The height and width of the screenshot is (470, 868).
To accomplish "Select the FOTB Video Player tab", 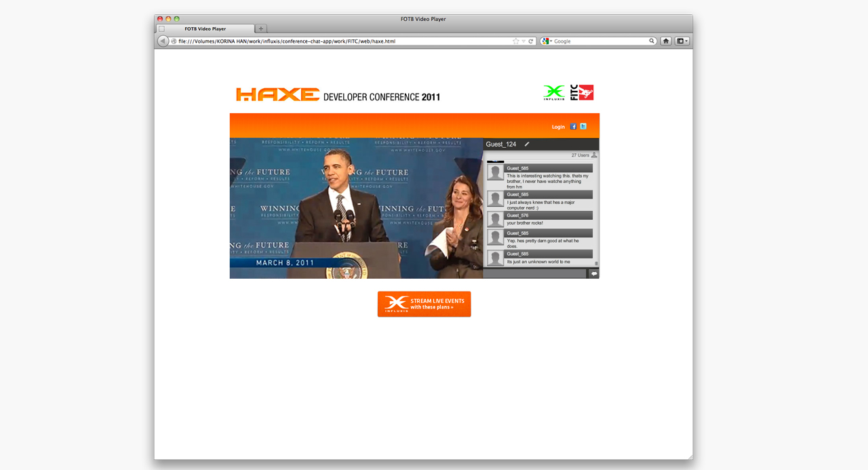I will [x=205, y=28].
